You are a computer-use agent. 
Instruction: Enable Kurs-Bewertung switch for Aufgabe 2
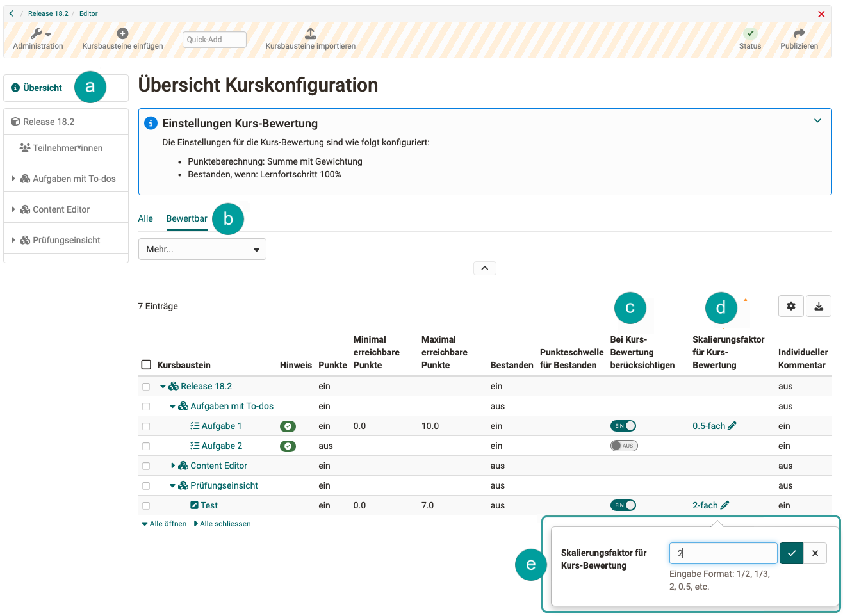point(623,446)
